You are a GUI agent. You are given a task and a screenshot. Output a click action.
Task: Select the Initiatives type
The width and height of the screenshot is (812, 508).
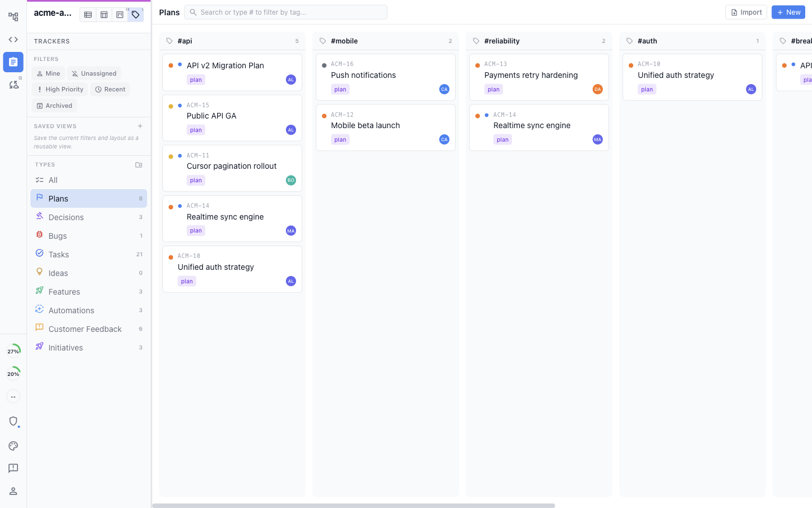[89, 348]
